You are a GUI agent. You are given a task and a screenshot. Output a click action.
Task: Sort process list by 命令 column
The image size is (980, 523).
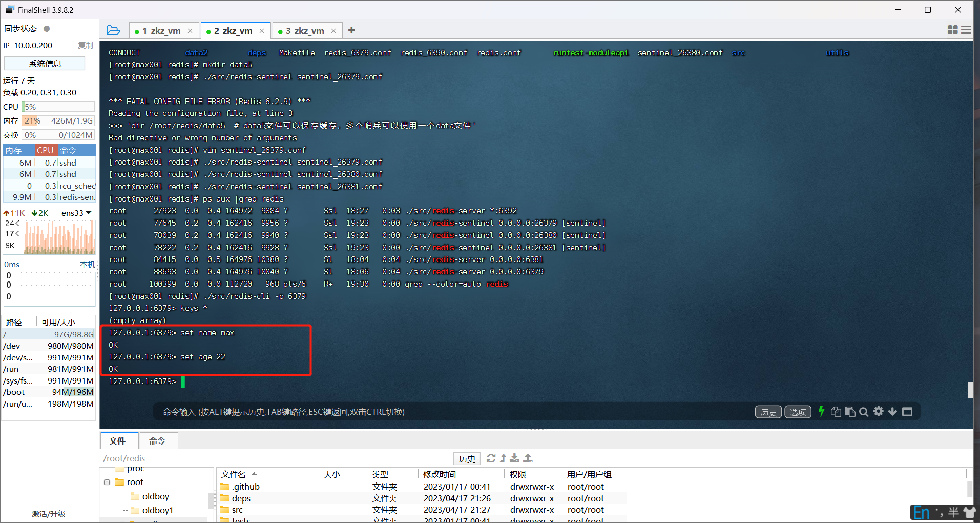point(76,150)
